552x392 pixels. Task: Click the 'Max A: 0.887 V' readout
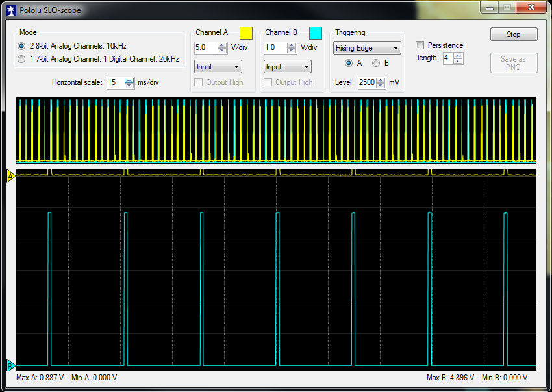[x=40, y=378]
